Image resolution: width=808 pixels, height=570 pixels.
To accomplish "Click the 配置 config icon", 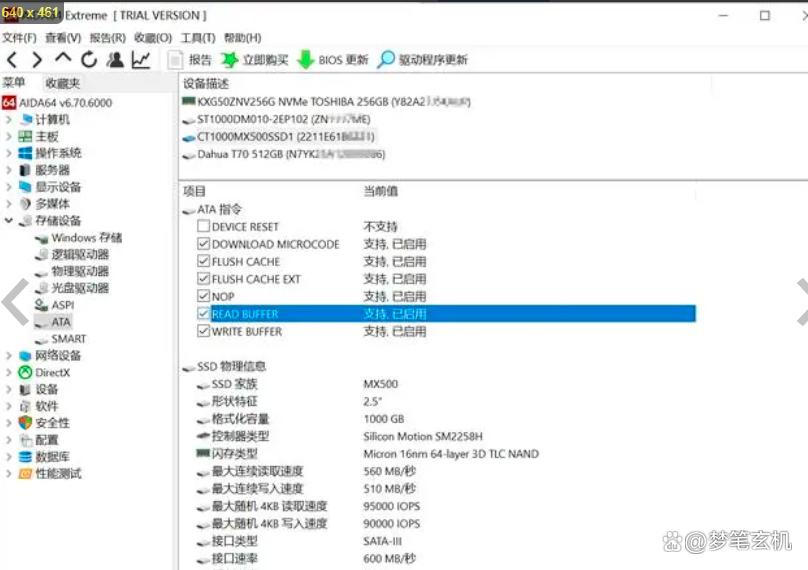I will point(25,440).
